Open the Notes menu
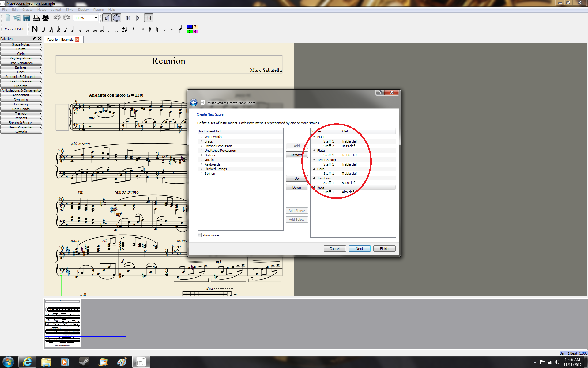 coord(42,10)
